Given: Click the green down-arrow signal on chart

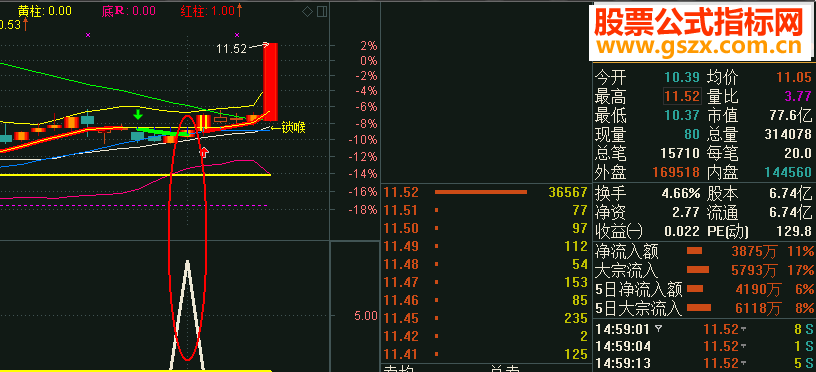Looking at the screenshot, I should coord(138,114).
